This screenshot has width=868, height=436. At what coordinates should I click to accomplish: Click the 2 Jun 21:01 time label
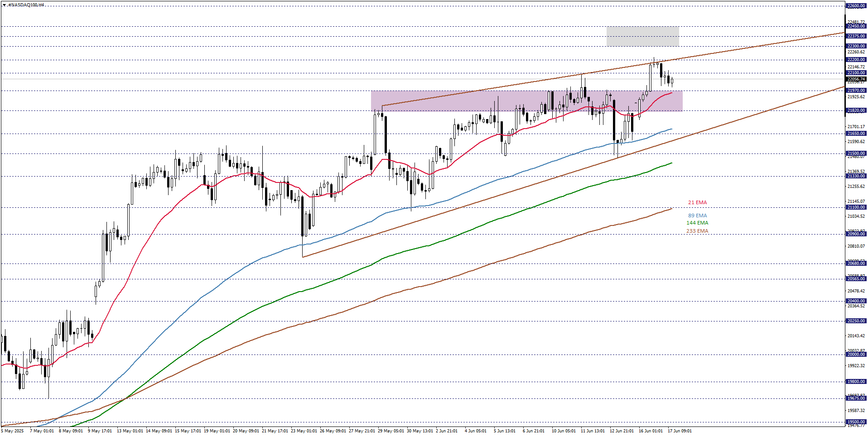447,431
